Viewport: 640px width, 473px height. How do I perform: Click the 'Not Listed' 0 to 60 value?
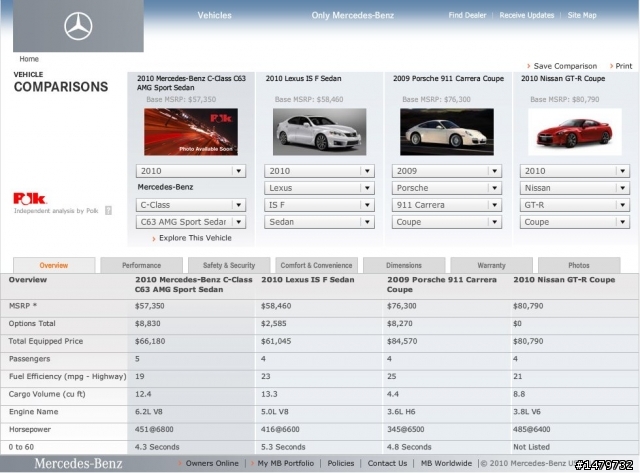point(531,447)
